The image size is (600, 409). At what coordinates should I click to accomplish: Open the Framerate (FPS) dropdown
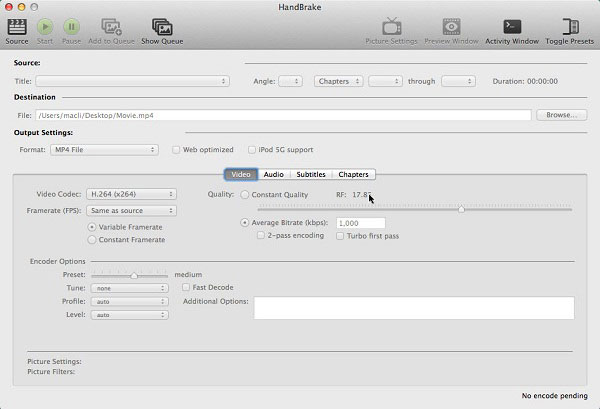(x=131, y=210)
